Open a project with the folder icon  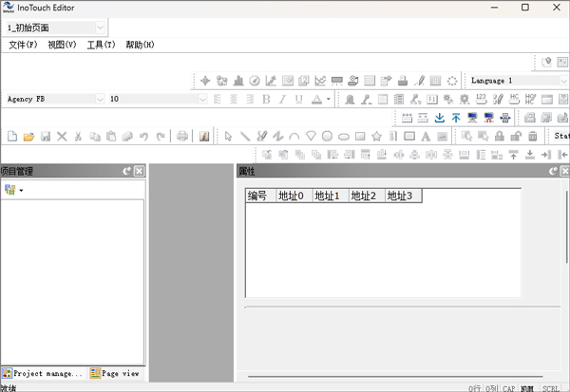click(28, 137)
